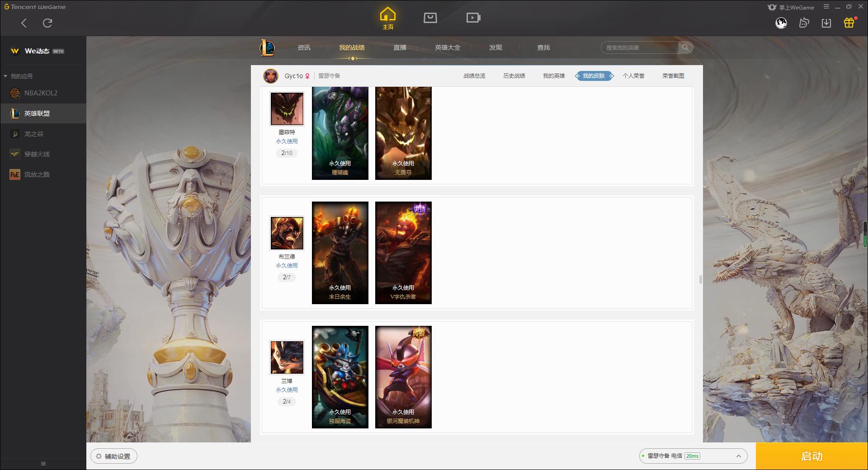The image size is (868, 470).
Task: Click the 2/7 skin count badge
Action: 287,277
